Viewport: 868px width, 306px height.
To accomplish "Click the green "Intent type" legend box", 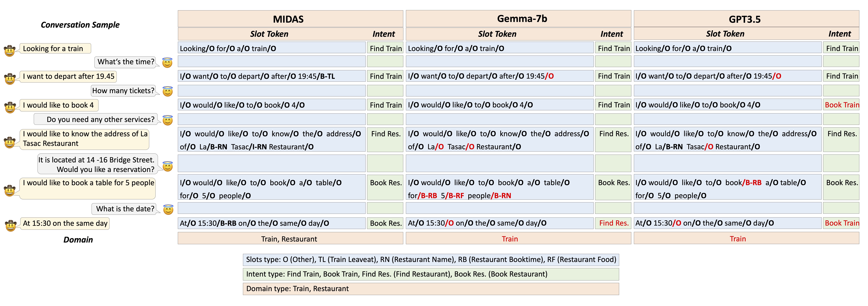I will (431, 274).
